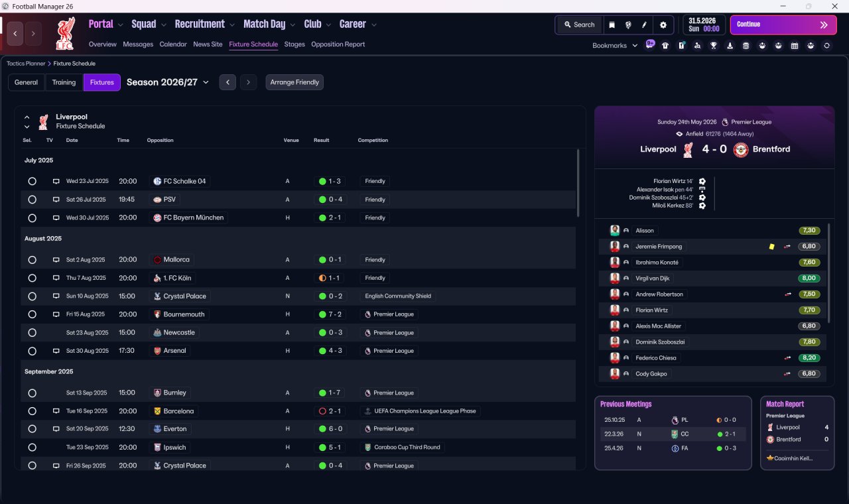Select the radio button for PSV fixture
Image resolution: width=849 pixels, height=504 pixels.
pos(32,200)
